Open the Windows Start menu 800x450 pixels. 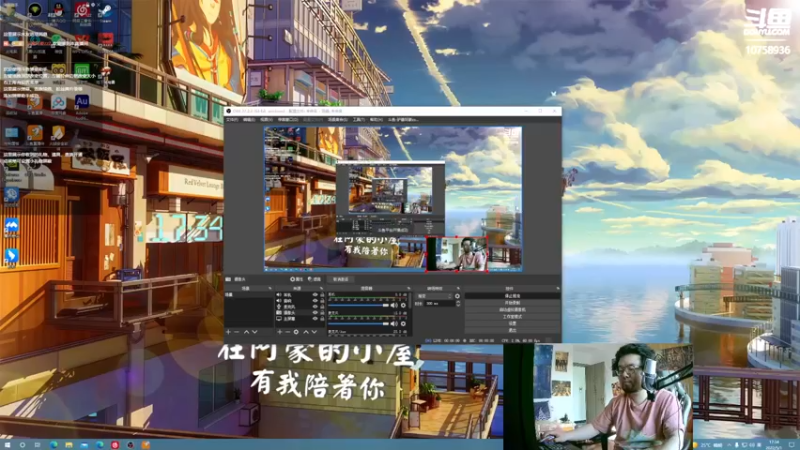point(7,445)
